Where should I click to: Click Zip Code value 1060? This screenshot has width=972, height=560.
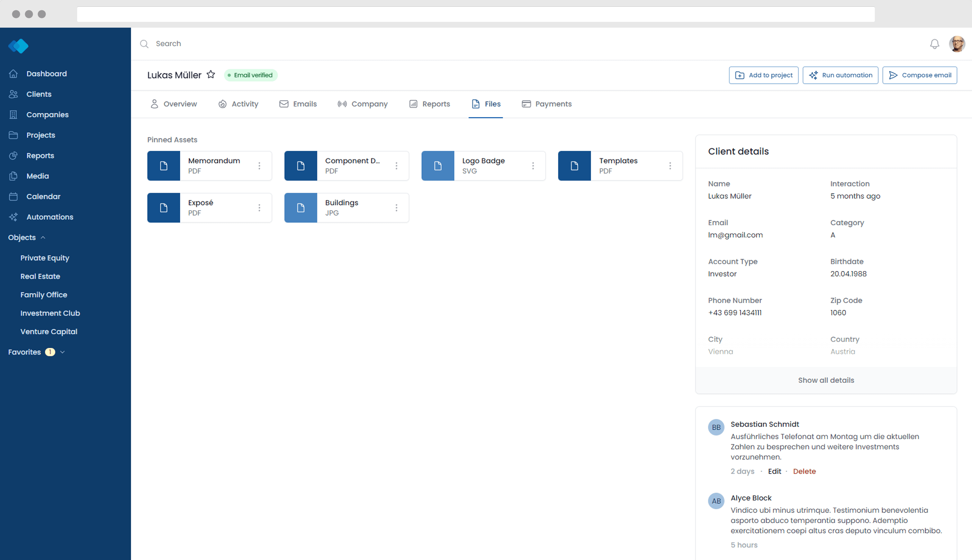pos(838,313)
